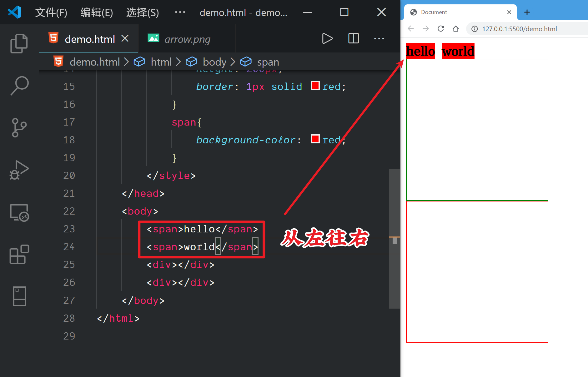
Task: Click the world span code line
Action: (x=203, y=247)
